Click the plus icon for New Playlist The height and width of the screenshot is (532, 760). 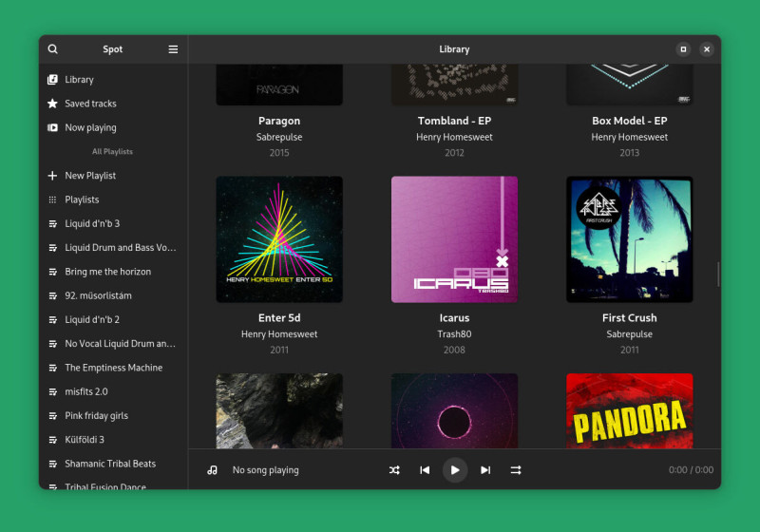(52, 176)
